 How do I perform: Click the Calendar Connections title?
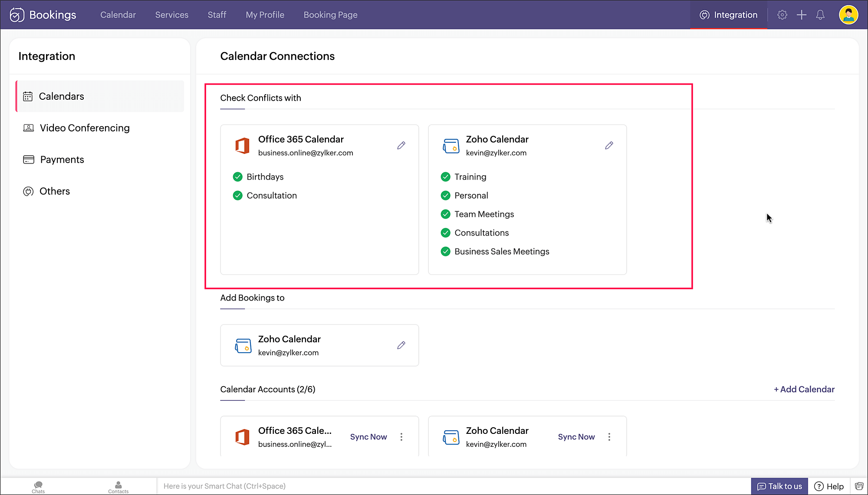pyautogui.click(x=277, y=56)
